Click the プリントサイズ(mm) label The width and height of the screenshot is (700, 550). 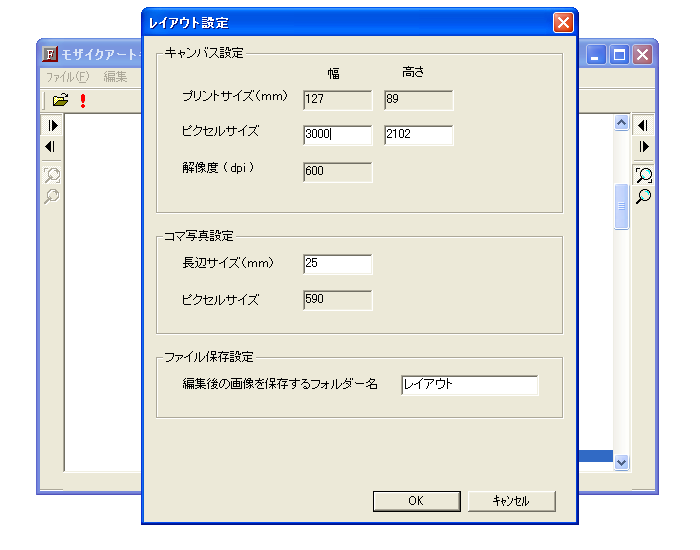234,96
